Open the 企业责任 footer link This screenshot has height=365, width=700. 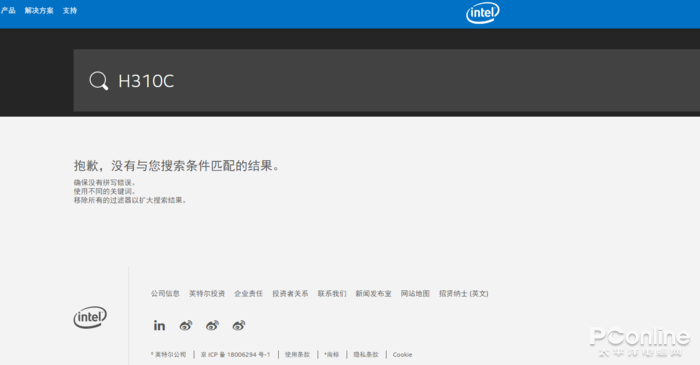[x=249, y=293]
